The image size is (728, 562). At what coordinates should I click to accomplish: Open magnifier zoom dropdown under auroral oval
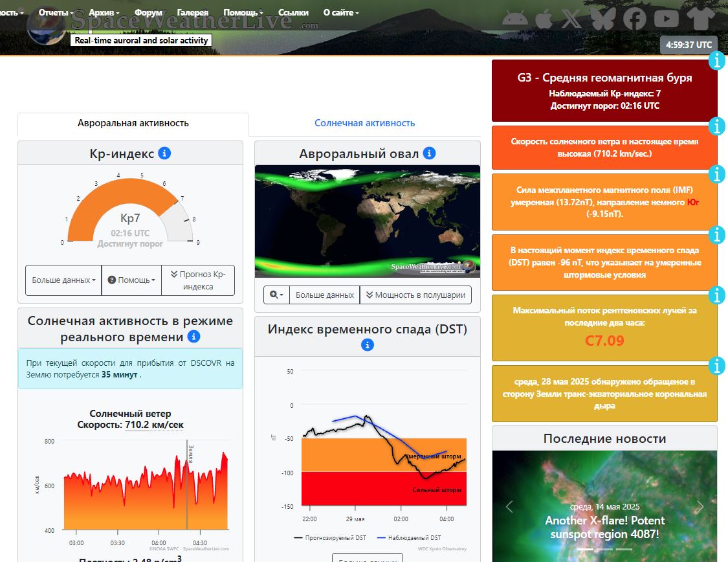pyautogui.click(x=276, y=295)
